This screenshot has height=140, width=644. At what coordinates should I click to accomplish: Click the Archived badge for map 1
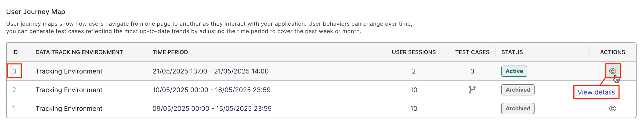[x=517, y=108]
